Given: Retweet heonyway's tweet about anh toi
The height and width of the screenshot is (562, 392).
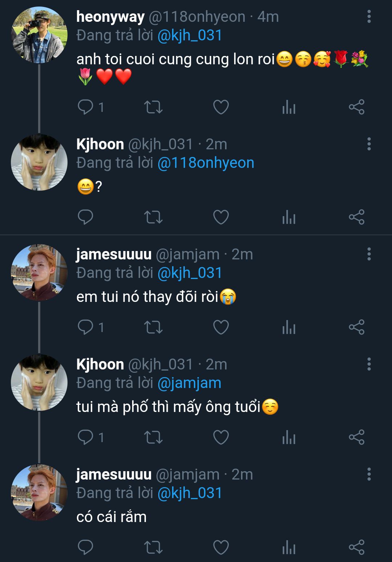Looking at the screenshot, I should pos(153,107).
